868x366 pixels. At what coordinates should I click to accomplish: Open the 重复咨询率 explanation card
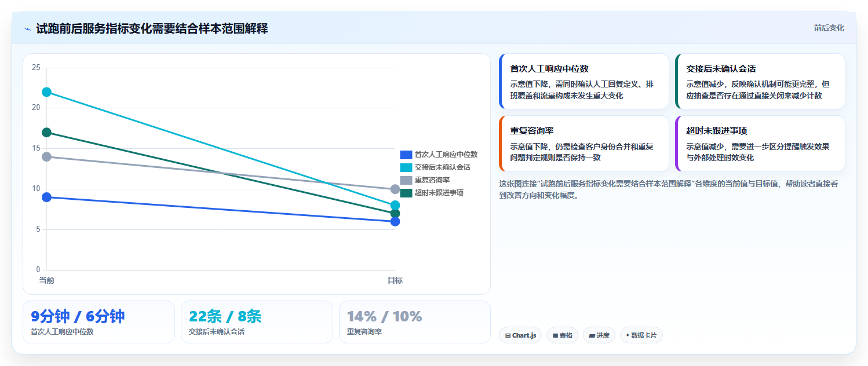pos(583,144)
